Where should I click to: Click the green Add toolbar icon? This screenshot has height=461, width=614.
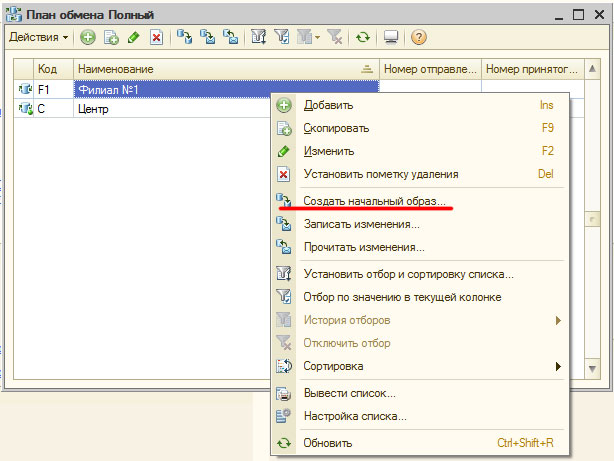(x=87, y=37)
